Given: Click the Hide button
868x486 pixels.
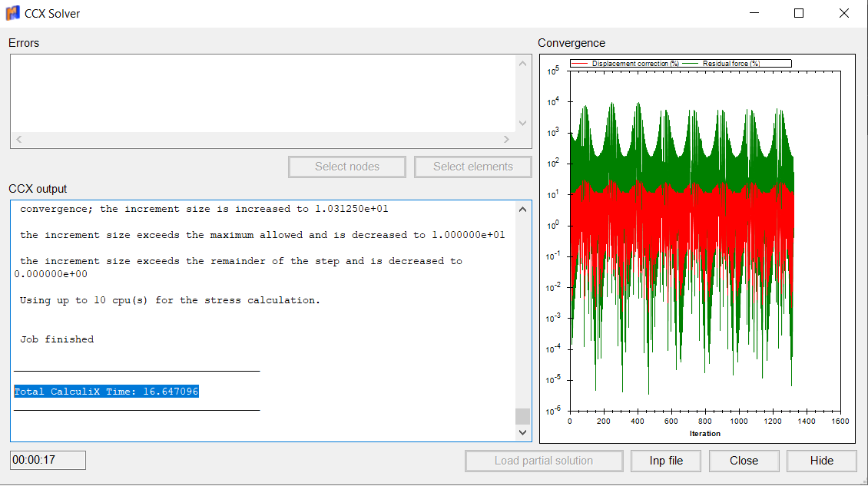Looking at the screenshot, I should click(x=821, y=461).
